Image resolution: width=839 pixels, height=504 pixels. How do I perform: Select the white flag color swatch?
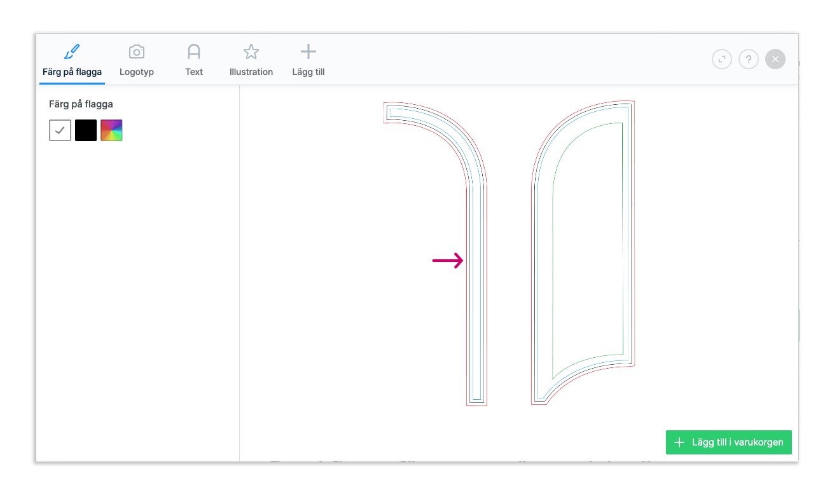pos(60,130)
